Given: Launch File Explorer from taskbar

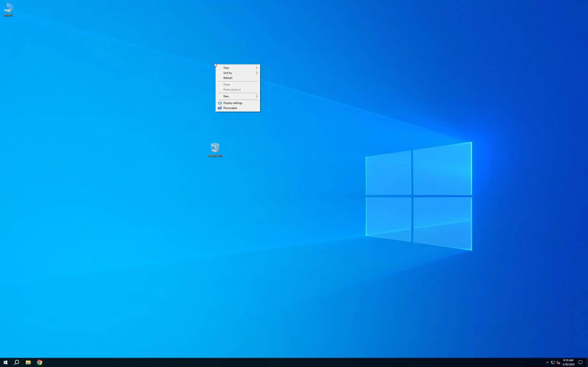Looking at the screenshot, I should click(28, 362).
